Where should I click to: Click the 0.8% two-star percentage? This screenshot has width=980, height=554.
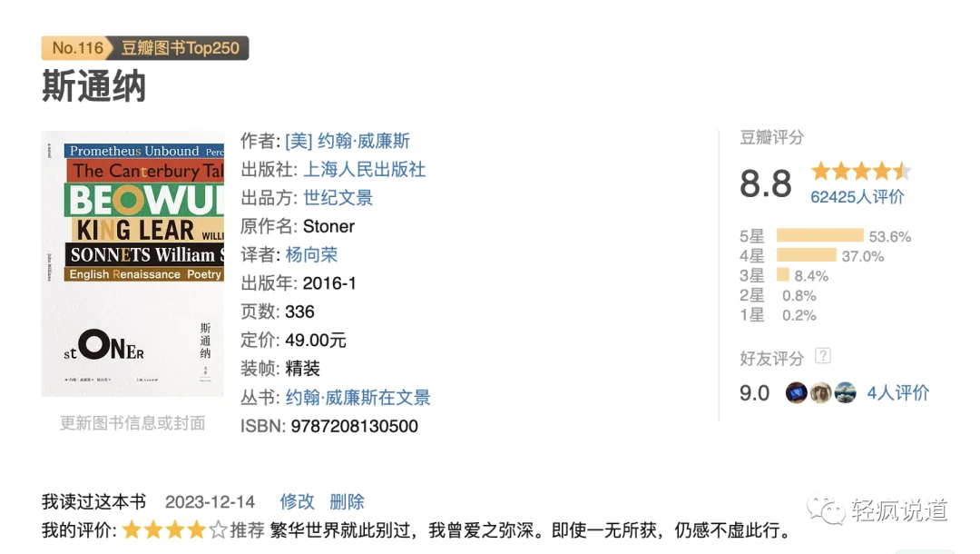(799, 296)
